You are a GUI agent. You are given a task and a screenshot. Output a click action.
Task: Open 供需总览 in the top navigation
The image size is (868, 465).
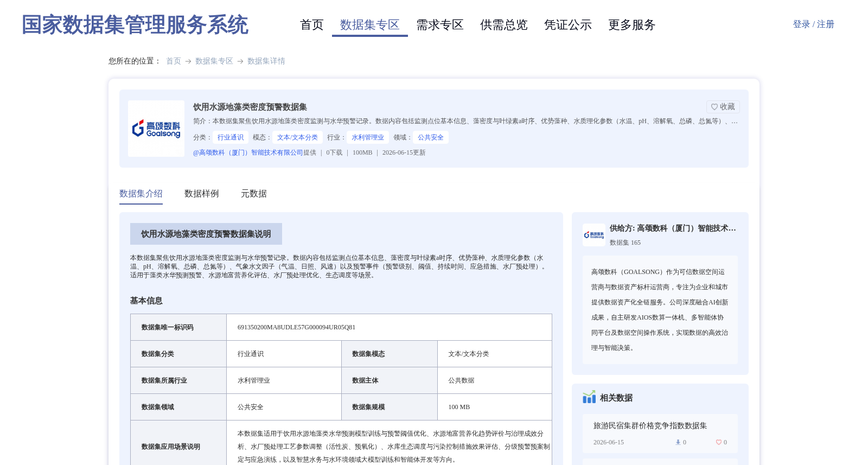click(x=504, y=25)
